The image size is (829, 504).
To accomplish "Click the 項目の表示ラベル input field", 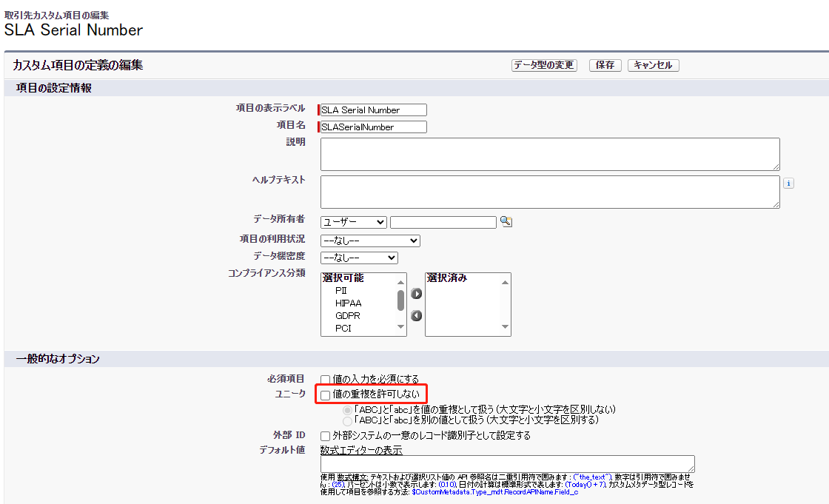I will tap(374, 110).
